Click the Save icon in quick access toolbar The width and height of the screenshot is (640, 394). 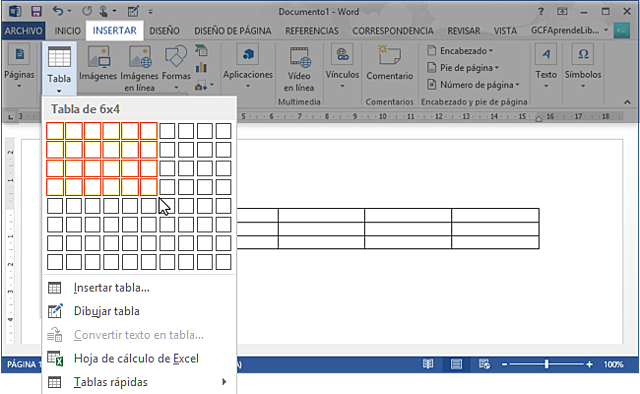coord(37,11)
